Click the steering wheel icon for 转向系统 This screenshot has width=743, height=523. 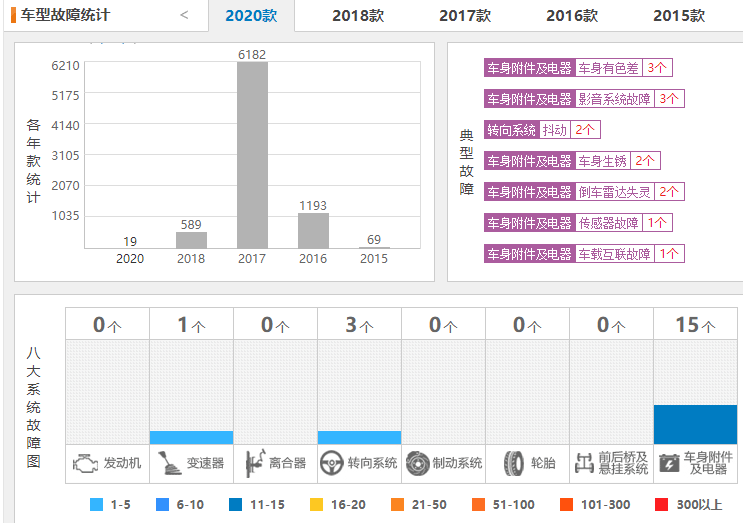331,463
